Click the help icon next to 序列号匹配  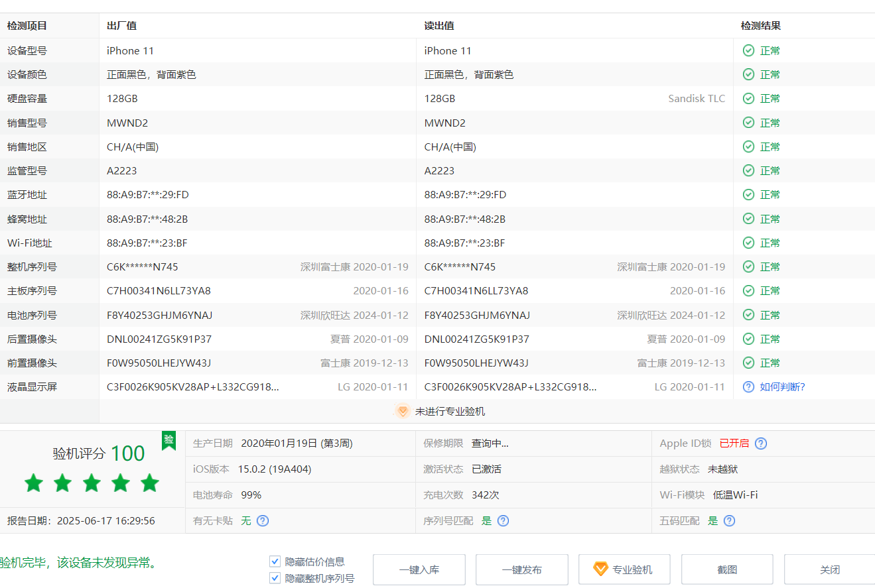(x=503, y=520)
